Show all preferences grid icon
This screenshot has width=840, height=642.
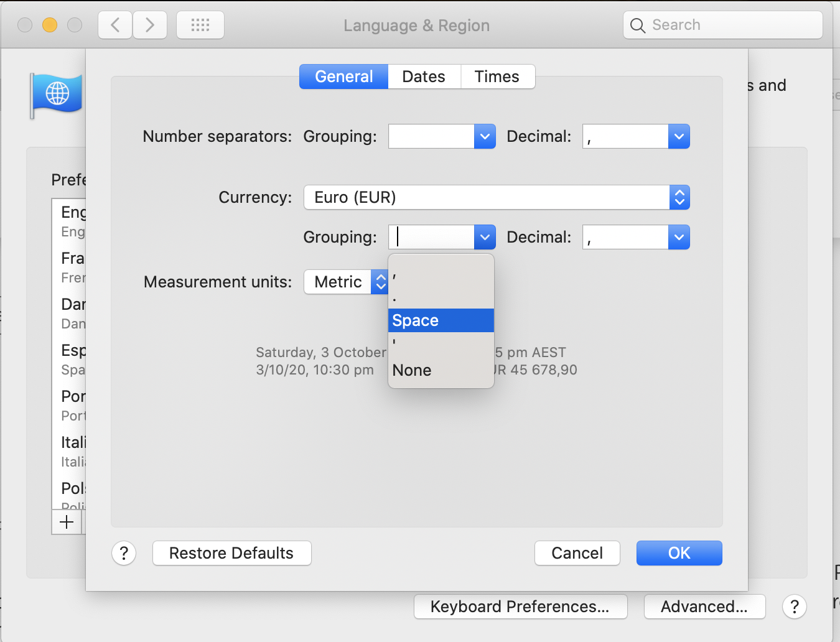[200, 26]
